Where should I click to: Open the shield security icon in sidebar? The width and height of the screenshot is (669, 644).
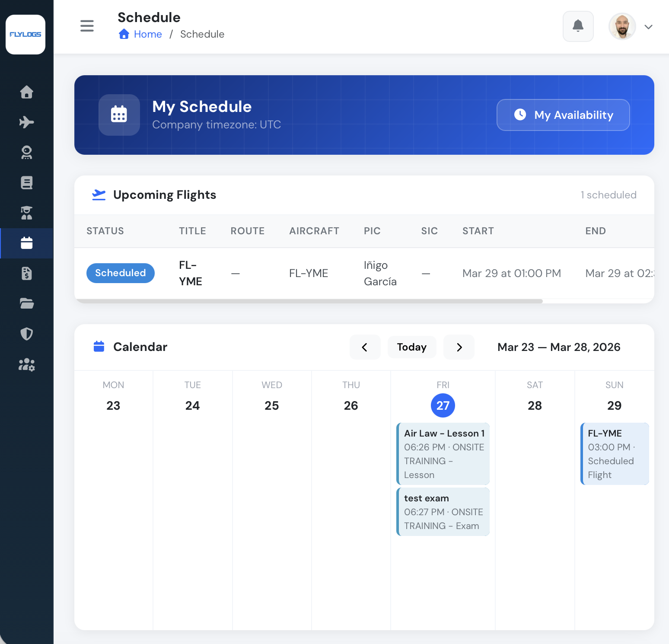[x=27, y=334]
